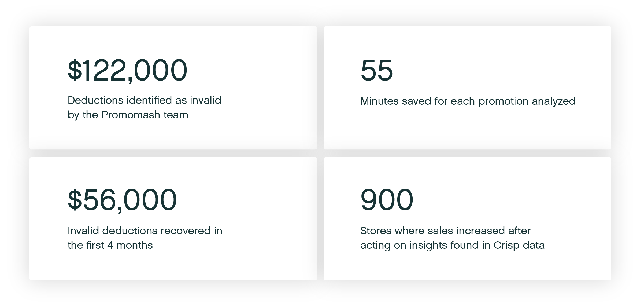Click the "by the Promomash team" line

coord(128,115)
